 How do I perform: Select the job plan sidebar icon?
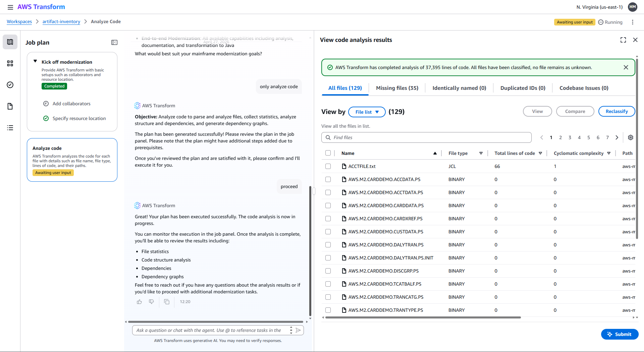click(10, 42)
